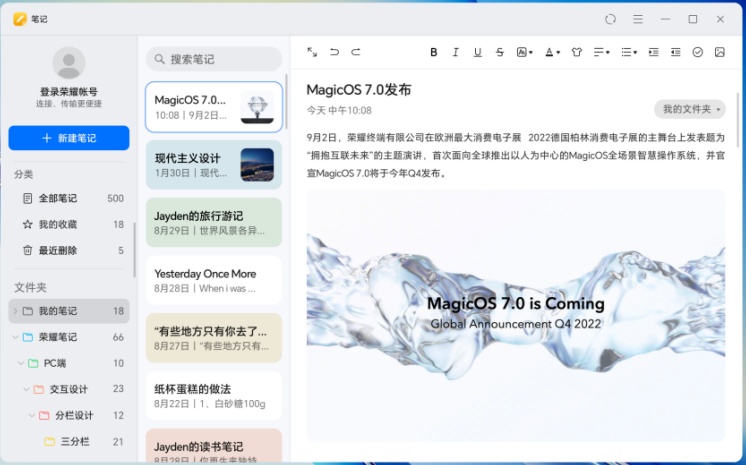Open the 我的文件夹 folder dropdown
The width and height of the screenshot is (746, 465).
[690, 109]
